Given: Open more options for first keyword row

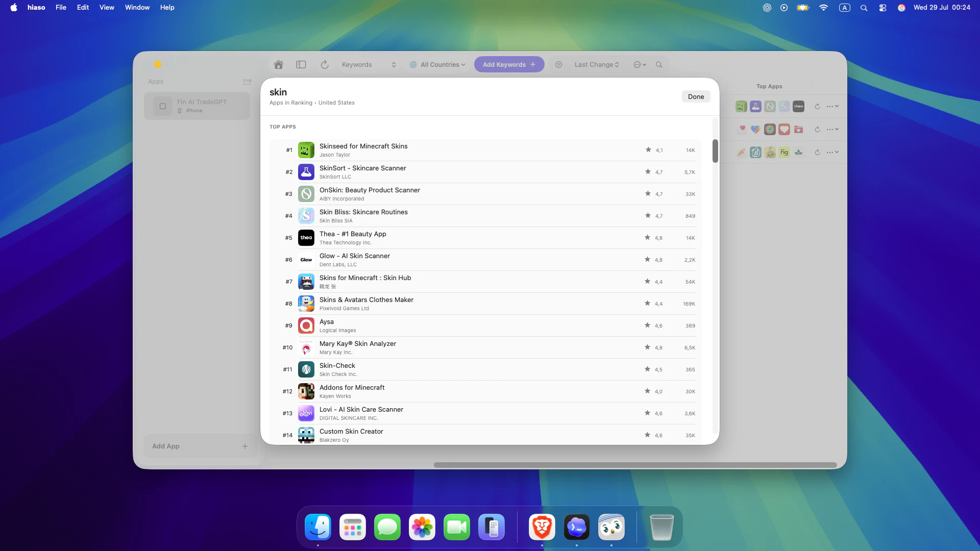Looking at the screenshot, I should [832, 107].
